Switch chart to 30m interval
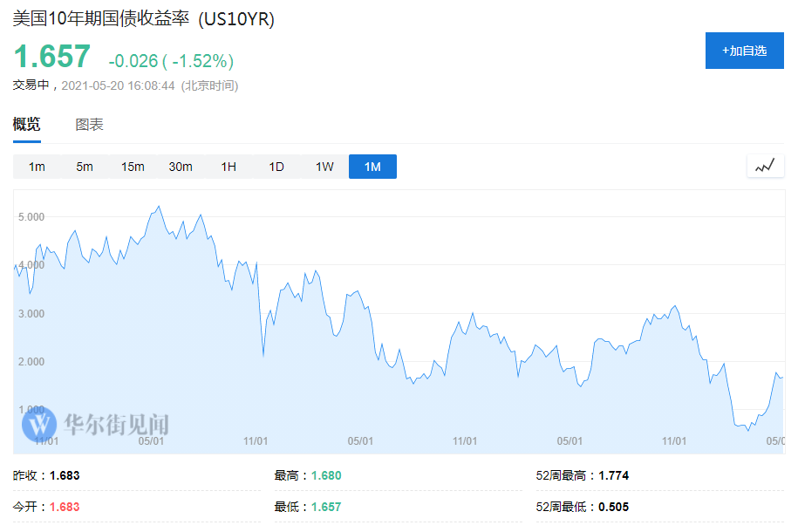This screenshot has height=532, width=798. [181, 167]
